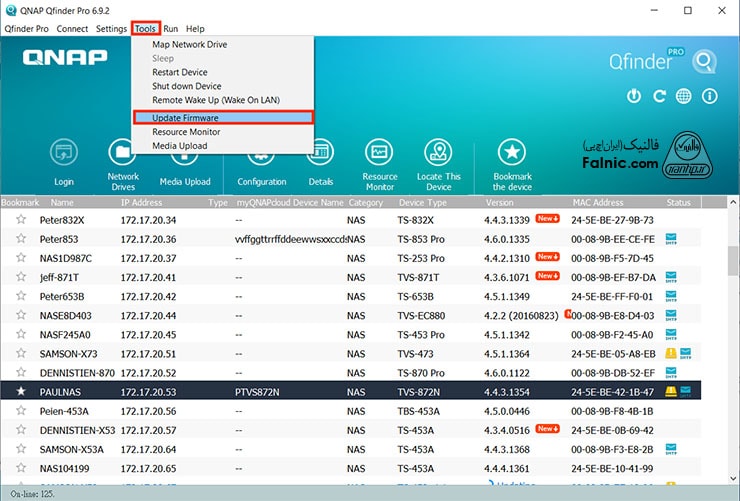The width and height of the screenshot is (740, 501).
Task: Toggle the bookmark star for Peter832X
Action: (x=20, y=220)
